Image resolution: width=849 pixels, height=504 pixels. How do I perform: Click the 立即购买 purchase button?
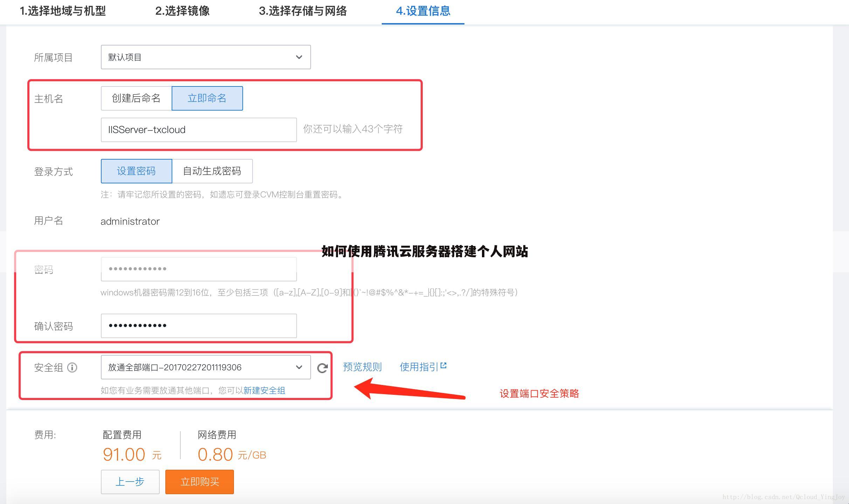[x=199, y=482]
